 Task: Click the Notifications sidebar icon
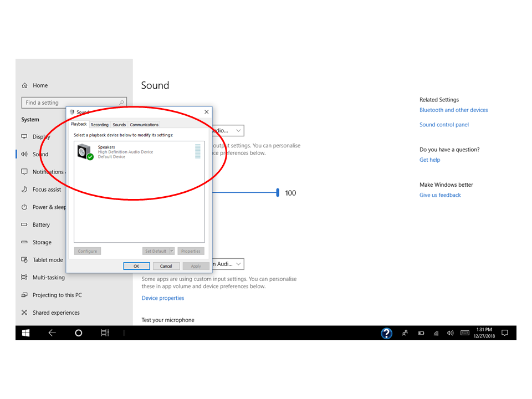24,172
